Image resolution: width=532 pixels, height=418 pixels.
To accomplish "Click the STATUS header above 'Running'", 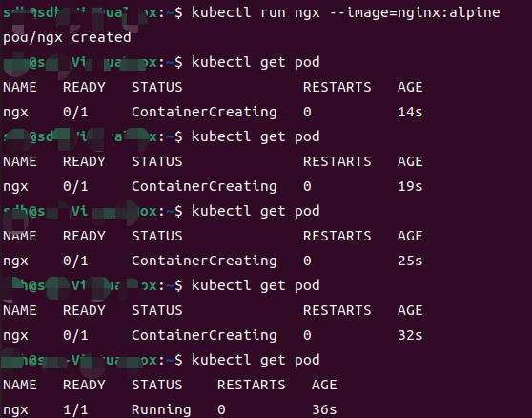I will pyautogui.click(x=157, y=385).
